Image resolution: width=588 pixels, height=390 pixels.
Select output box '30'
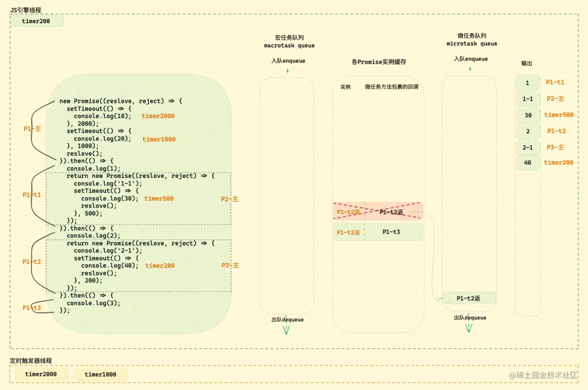(x=527, y=115)
